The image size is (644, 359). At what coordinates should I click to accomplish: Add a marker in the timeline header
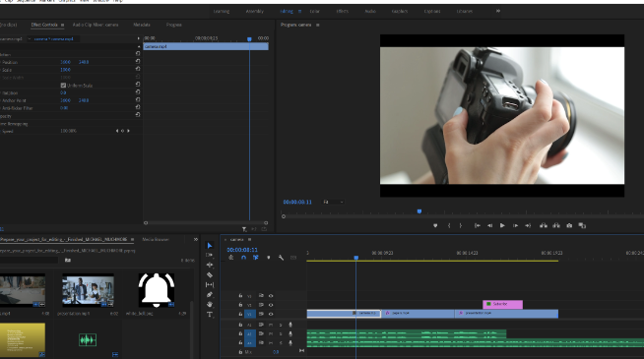pos(269,258)
